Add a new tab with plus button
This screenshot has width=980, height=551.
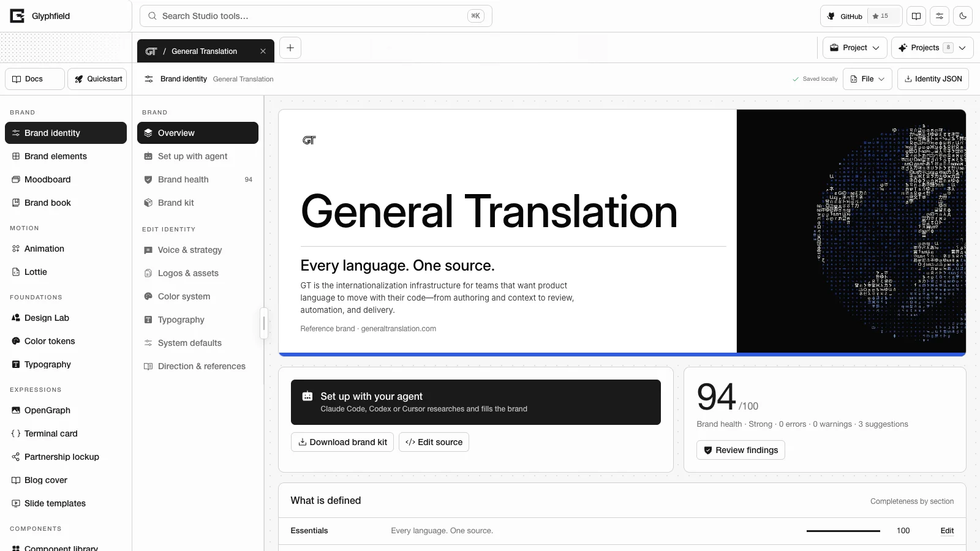pyautogui.click(x=290, y=48)
